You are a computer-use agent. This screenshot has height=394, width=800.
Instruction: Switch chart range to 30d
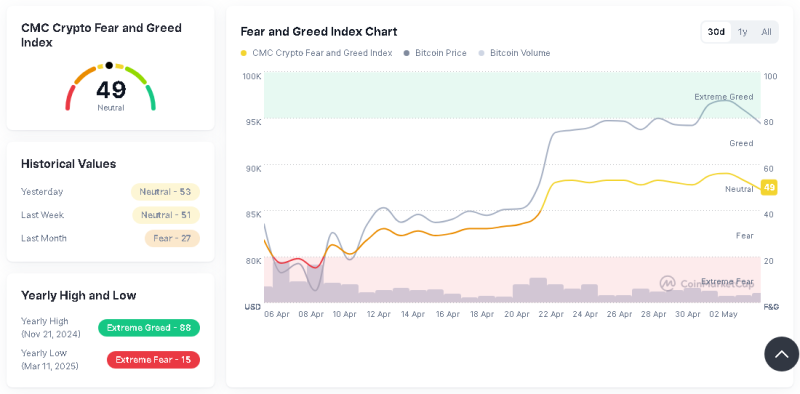tap(716, 32)
